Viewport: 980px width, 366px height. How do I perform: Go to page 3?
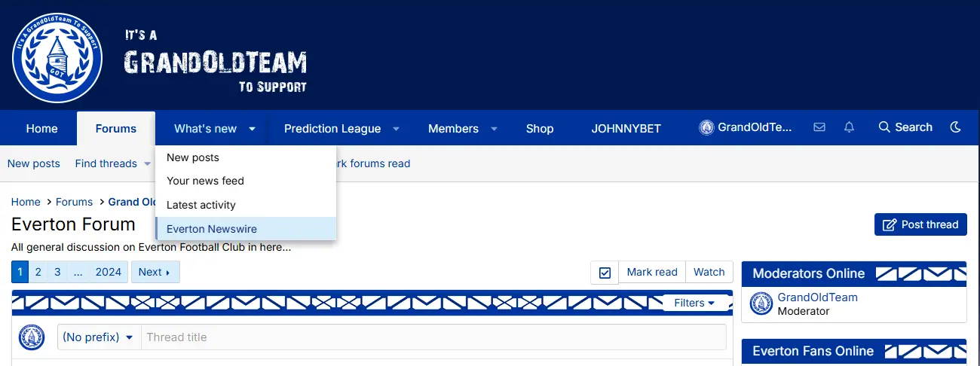(x=57, y=272)
